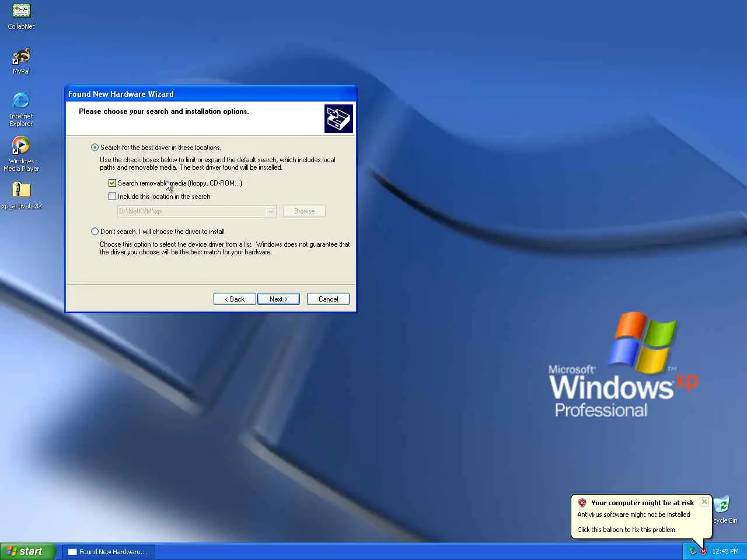This screenshot has width=747, height=560.
Task: Proceed with the Next button
Action: point(278,299)
